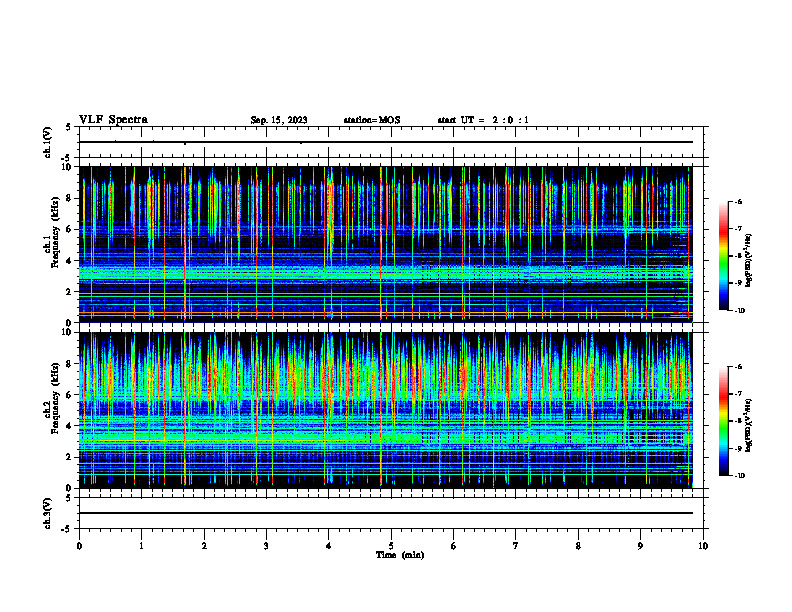792x612 pixels.
Task: Click the "-6" tick on ch.1 color bar
Action: (x=739, y=202)
